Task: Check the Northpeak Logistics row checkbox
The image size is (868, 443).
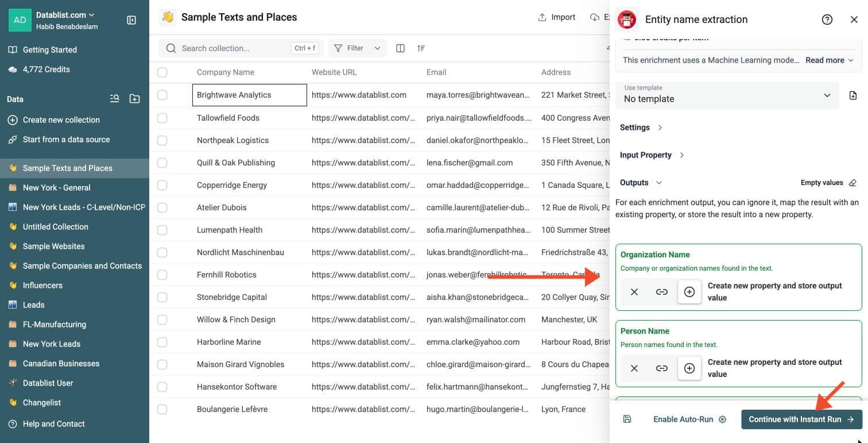Action: coord(162,140)
